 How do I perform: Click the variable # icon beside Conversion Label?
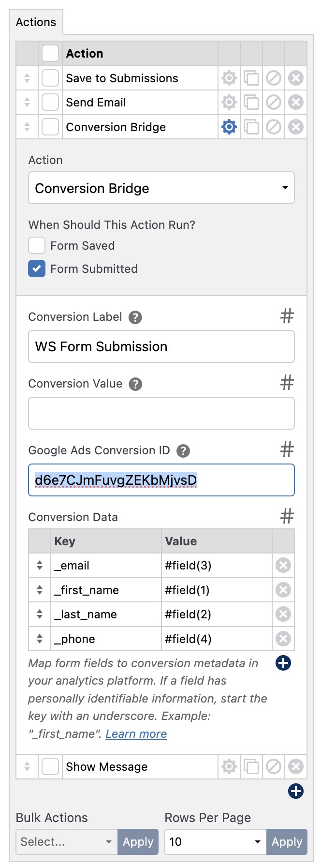pyautogui.click(x=287, y=315)
